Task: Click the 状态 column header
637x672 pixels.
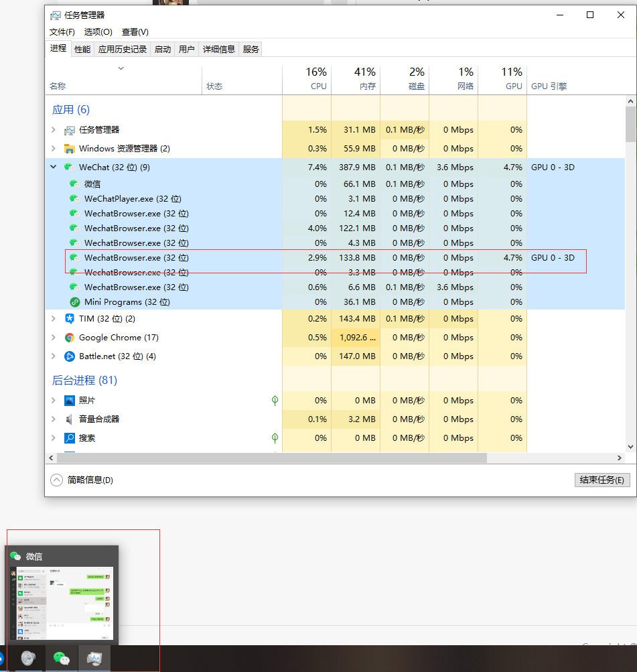Action: [x=242, y=80]
